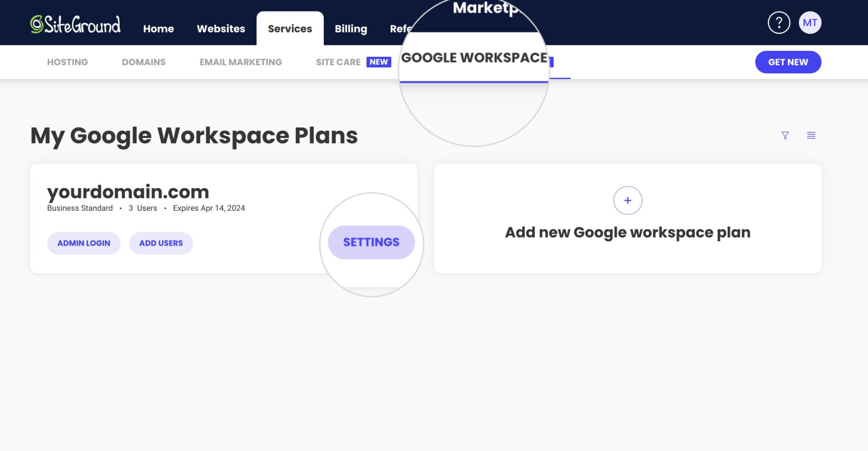Click the 3 Users label
This screenshot has width=868, height=451.
click(143, 208)
